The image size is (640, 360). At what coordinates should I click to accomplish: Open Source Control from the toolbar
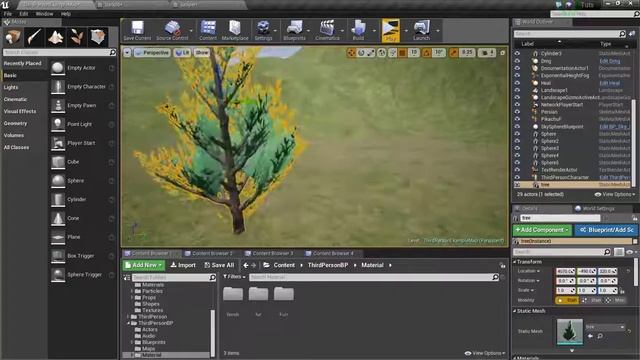click(x=172, y=30)
